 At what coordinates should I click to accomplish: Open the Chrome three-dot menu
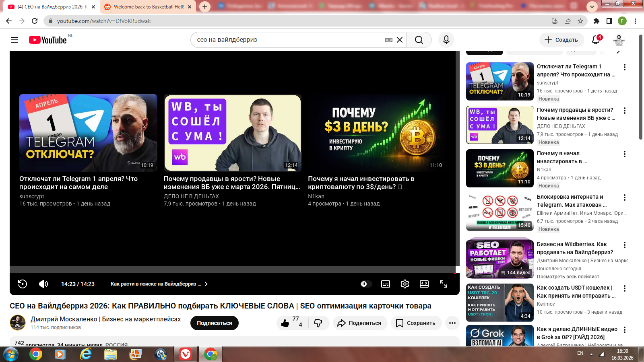(636, 21)
